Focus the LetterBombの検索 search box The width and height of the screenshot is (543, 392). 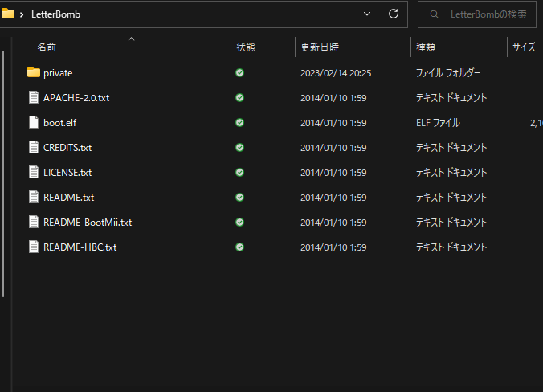click(x=477, y=14)
